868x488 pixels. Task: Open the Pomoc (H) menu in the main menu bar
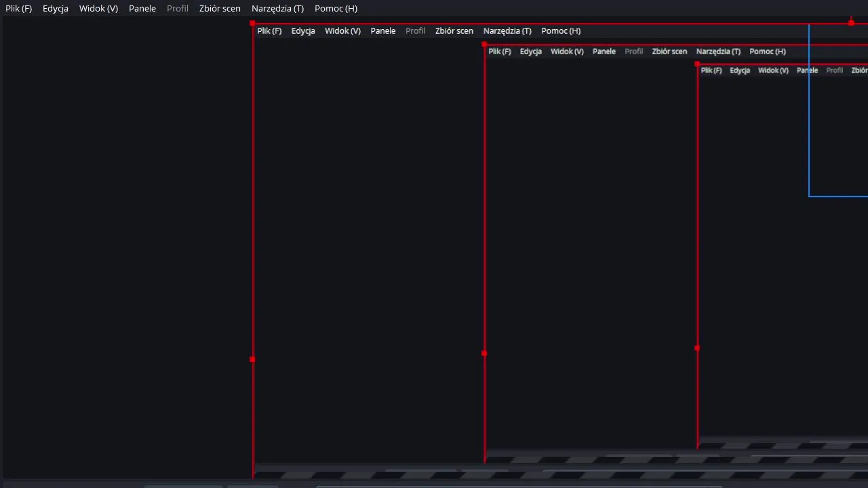tap(336, 9)
